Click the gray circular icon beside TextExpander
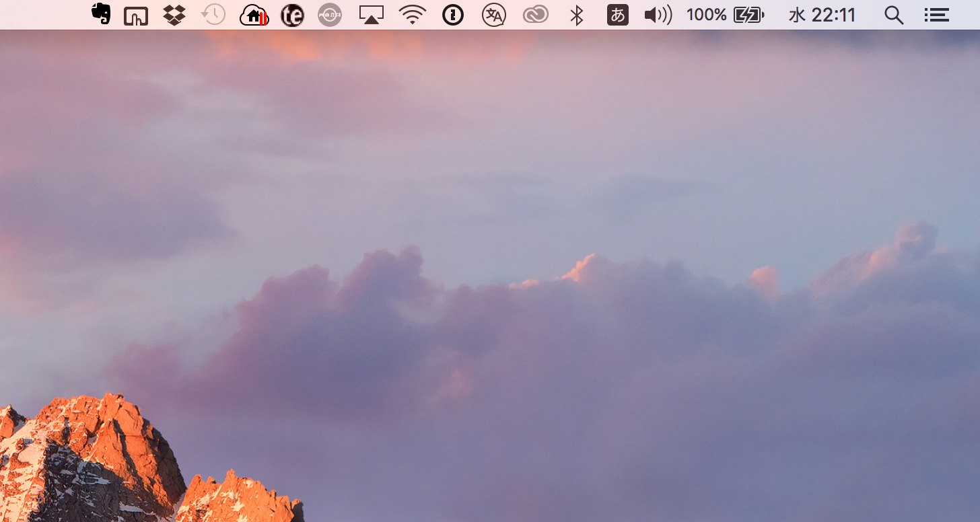The width and height of the screenshot is (980, 522). coord(330,15)
